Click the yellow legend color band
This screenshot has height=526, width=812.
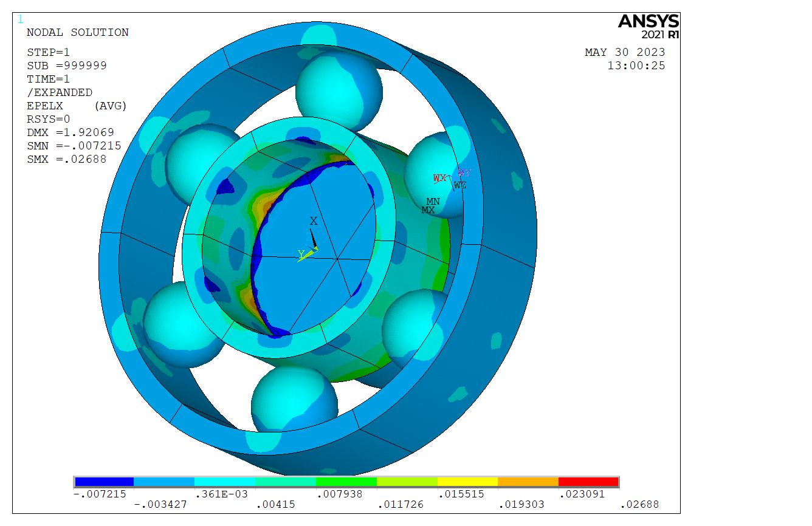pos(467,482)
